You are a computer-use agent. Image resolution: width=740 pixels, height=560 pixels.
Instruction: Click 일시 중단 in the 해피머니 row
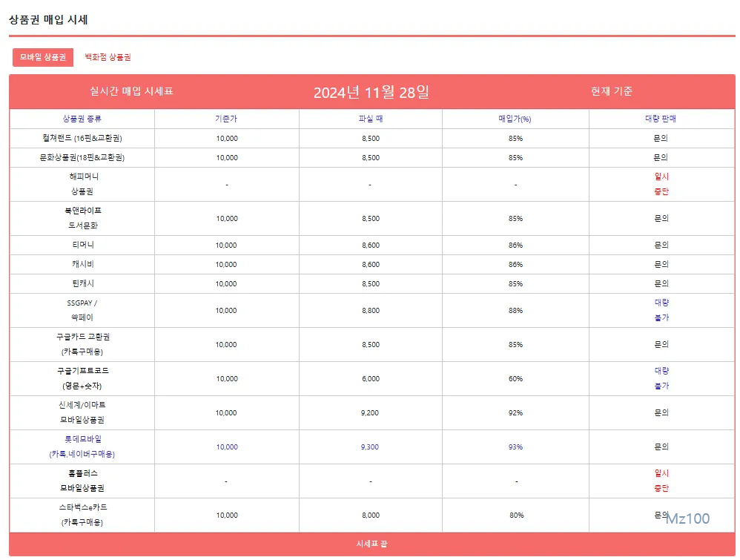click(x=661, y=184)
